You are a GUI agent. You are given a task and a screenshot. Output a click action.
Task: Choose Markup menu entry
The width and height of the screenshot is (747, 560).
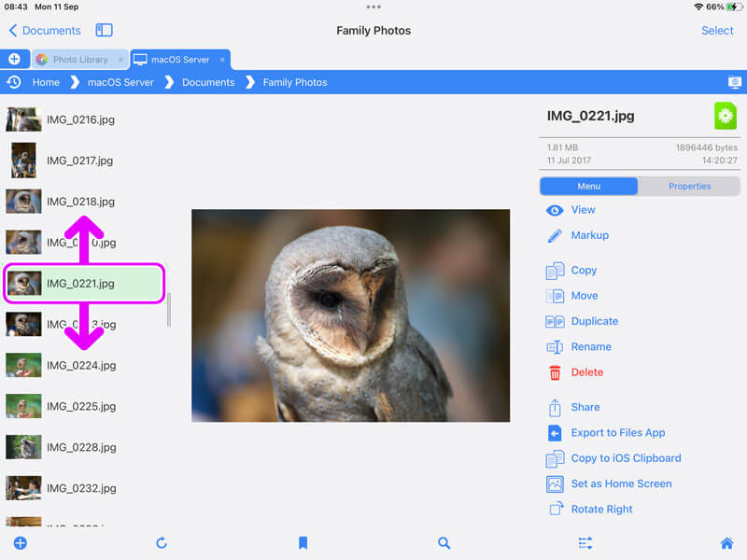coord(590,235)
